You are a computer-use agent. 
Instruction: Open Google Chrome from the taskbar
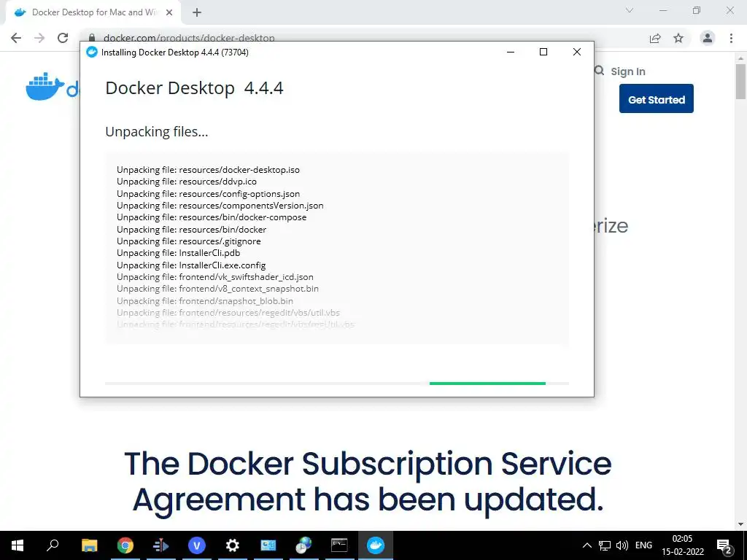coord(125,545)
